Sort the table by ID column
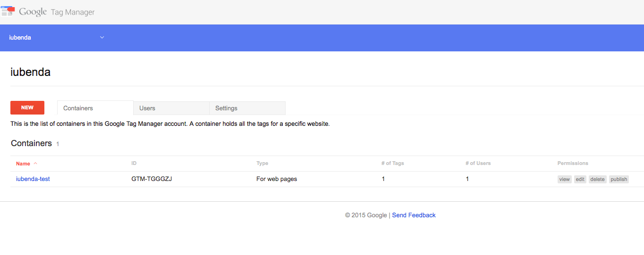 tap(134, 163)
